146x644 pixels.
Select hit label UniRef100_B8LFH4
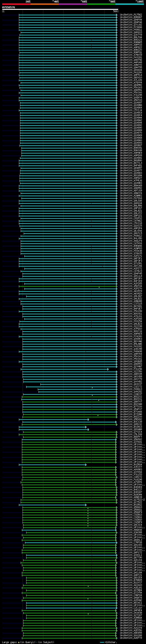[131, 37]
